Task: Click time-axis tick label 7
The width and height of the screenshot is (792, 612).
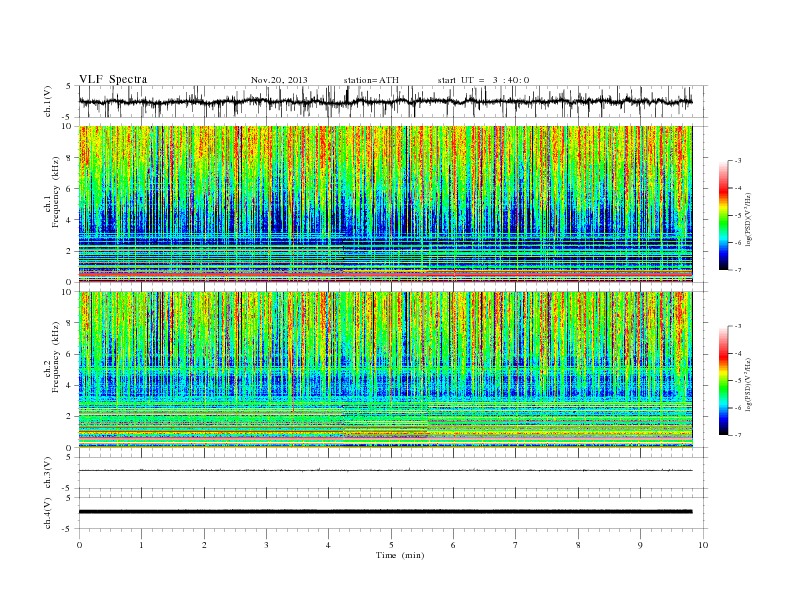Action: (516, 545)
